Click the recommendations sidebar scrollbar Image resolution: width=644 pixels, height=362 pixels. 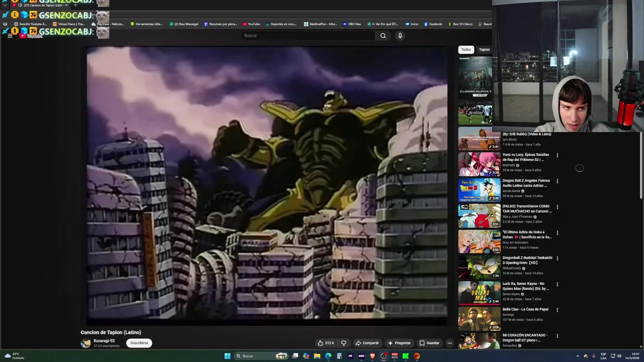click(x=640, y=166)
